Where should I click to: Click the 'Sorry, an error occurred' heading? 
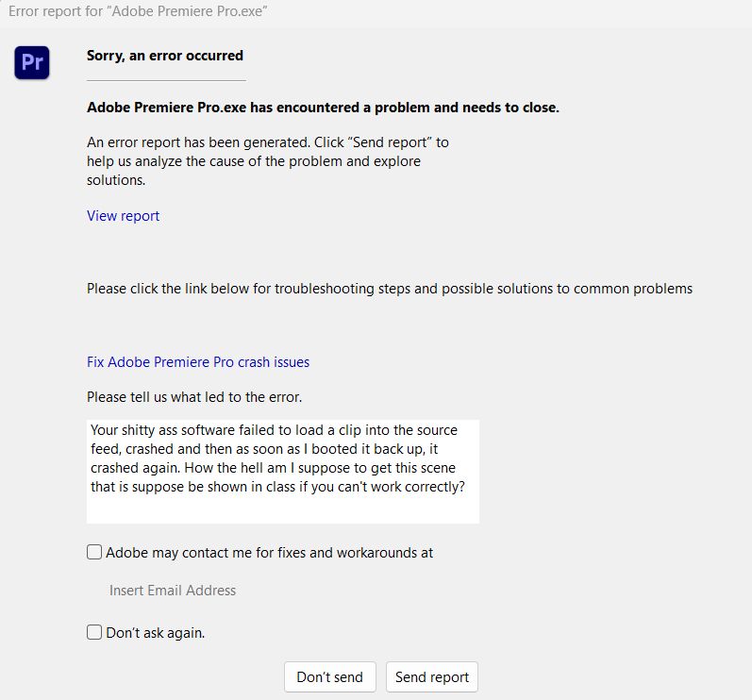[165, 56]
